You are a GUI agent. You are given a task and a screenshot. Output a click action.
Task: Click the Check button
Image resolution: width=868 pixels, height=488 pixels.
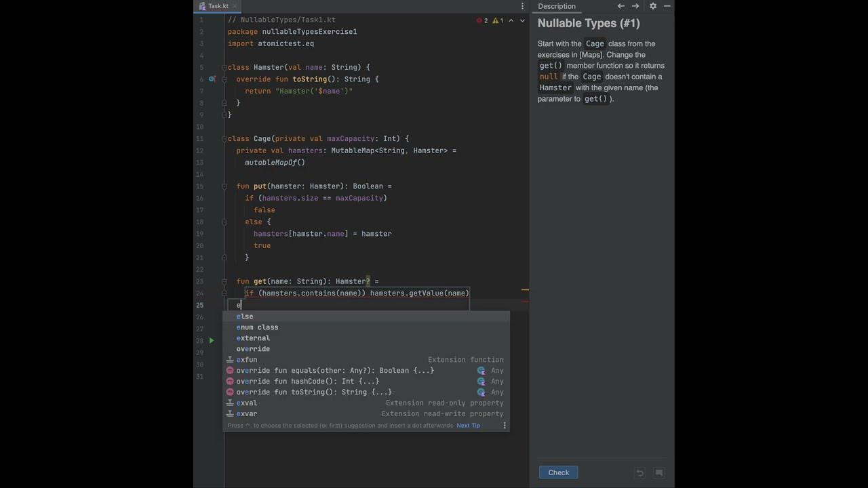click(x=559, y=472)
